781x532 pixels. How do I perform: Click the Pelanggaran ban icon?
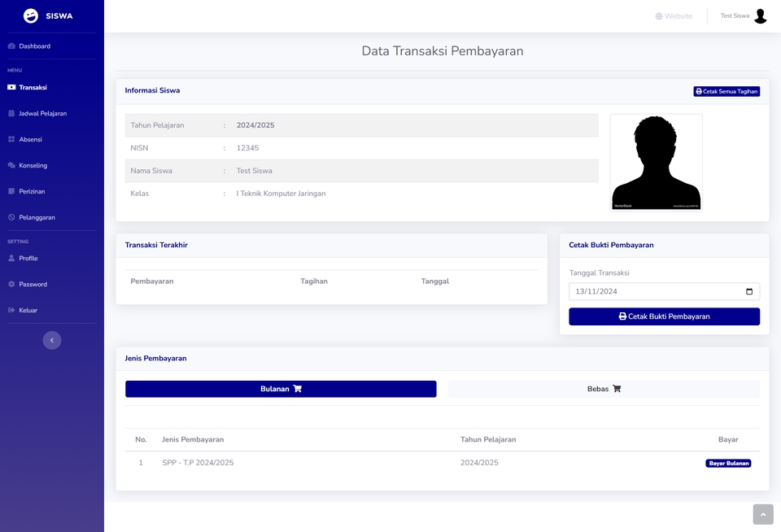(11, 217)
